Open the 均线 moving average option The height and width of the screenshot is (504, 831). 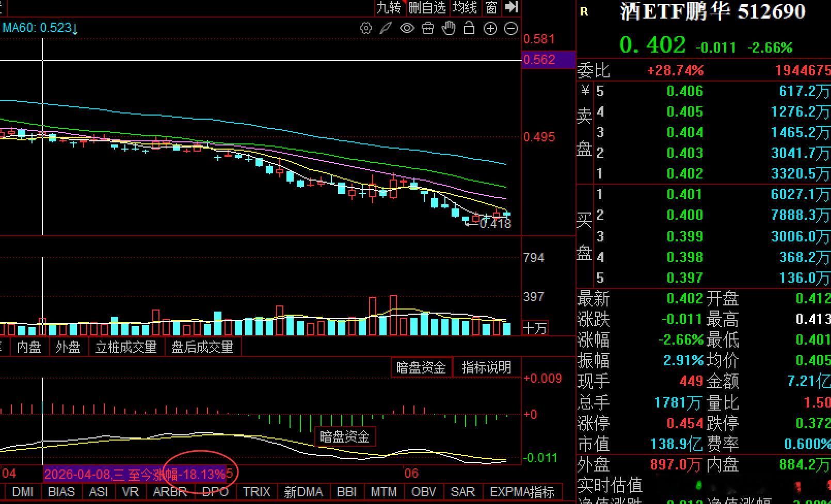coord(465,7)
